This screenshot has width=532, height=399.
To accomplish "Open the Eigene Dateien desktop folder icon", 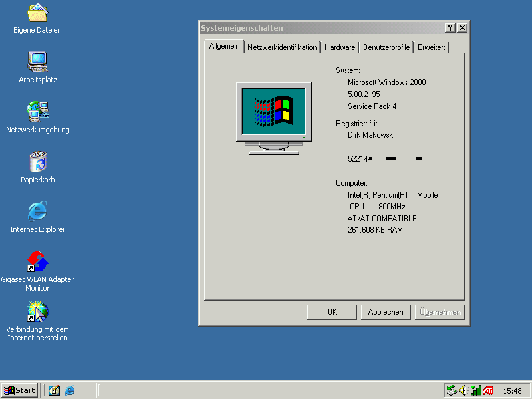I will 37,13.
